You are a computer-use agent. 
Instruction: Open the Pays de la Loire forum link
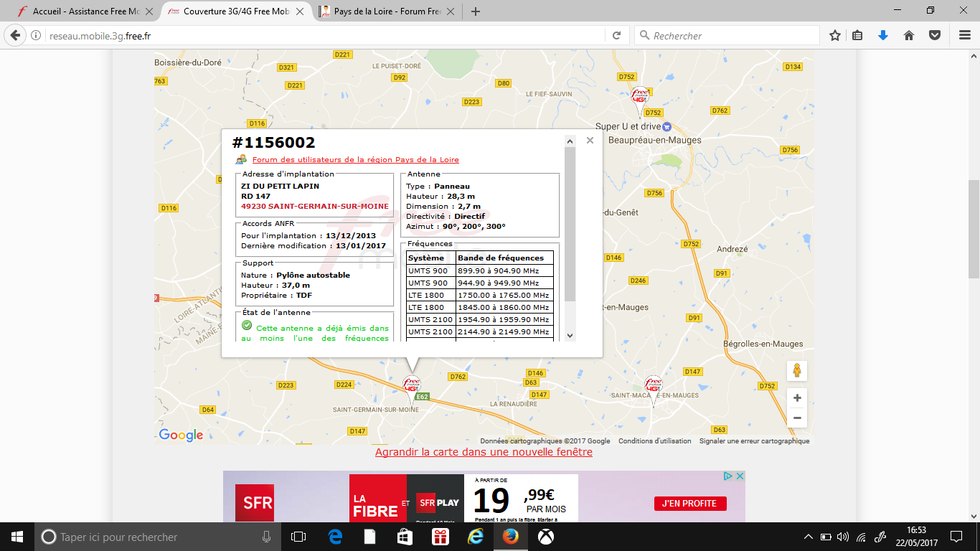pyautogui.click(x=355, y=160)
